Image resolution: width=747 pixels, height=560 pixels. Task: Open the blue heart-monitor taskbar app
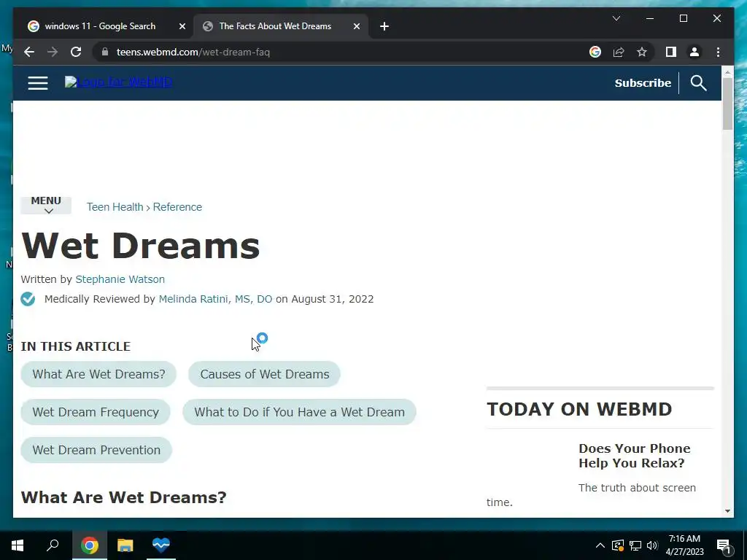161,545
